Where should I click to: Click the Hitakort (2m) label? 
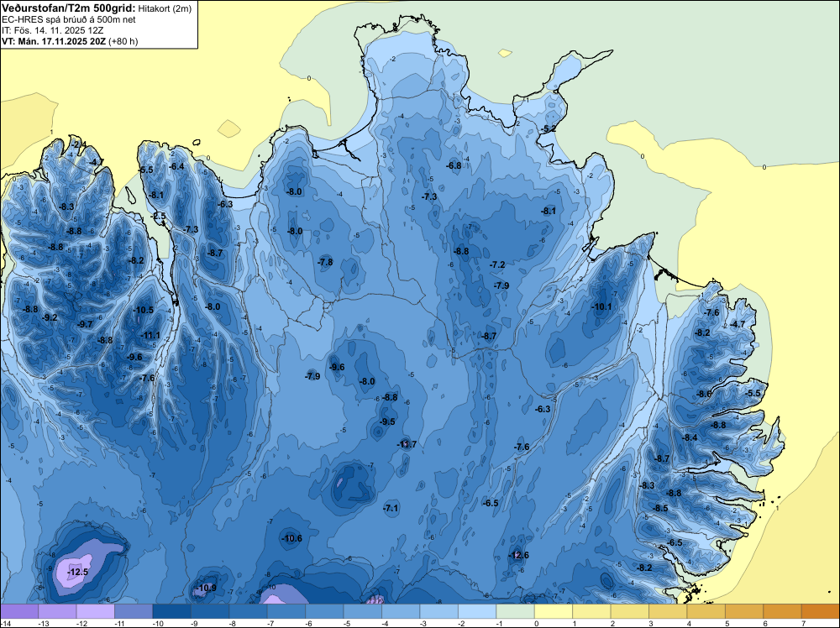165,8
